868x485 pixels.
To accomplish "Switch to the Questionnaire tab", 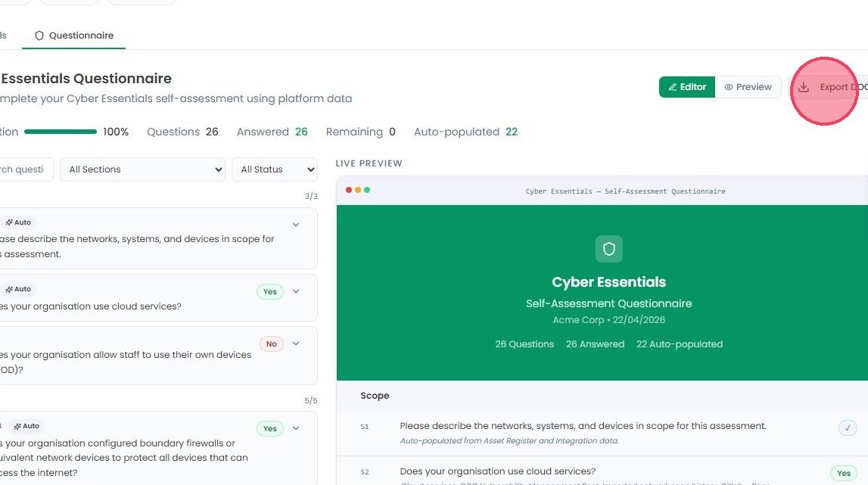I will coord(74,36).
